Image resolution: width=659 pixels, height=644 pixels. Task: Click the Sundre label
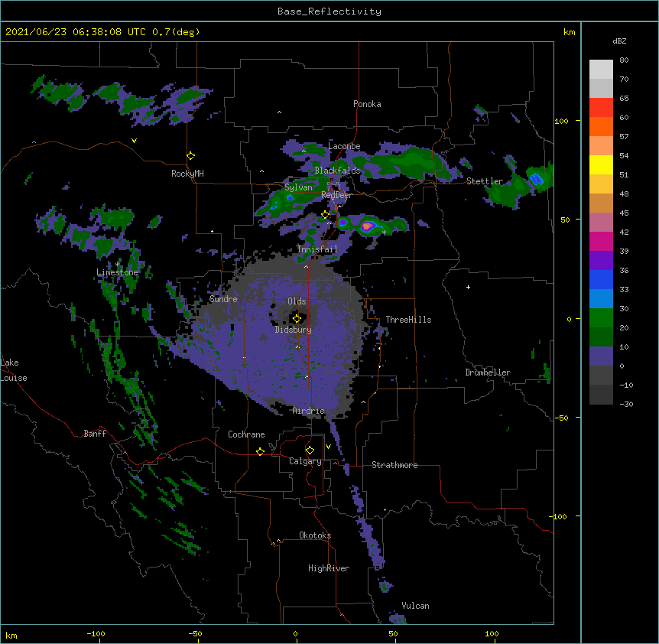tap(223, 299)
